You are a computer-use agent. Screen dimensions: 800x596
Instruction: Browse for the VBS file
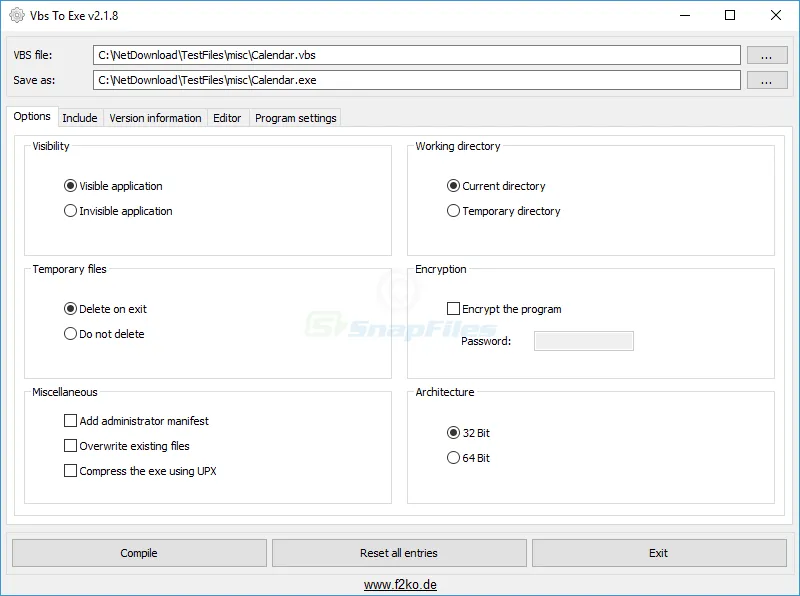tap(767, 55)
